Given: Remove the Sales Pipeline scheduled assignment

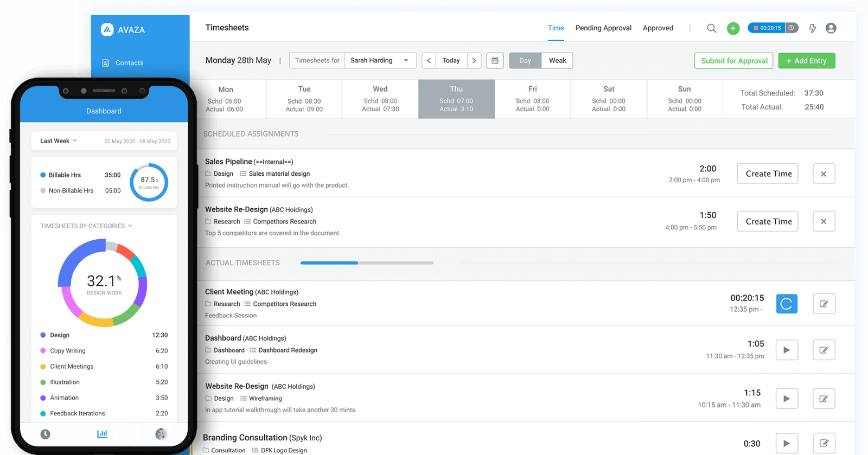Looking at the screenshot, I should click(x=824, y=174).
